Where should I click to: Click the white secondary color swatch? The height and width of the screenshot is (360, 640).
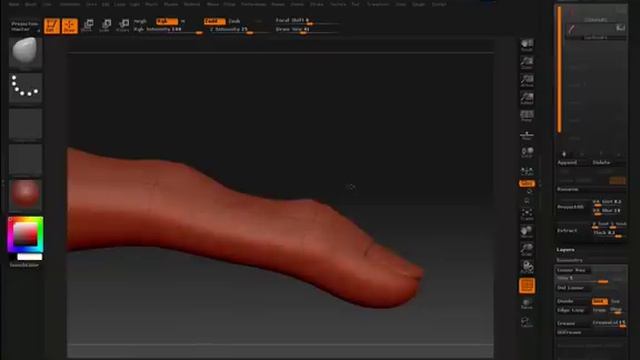tap(29, 257)
